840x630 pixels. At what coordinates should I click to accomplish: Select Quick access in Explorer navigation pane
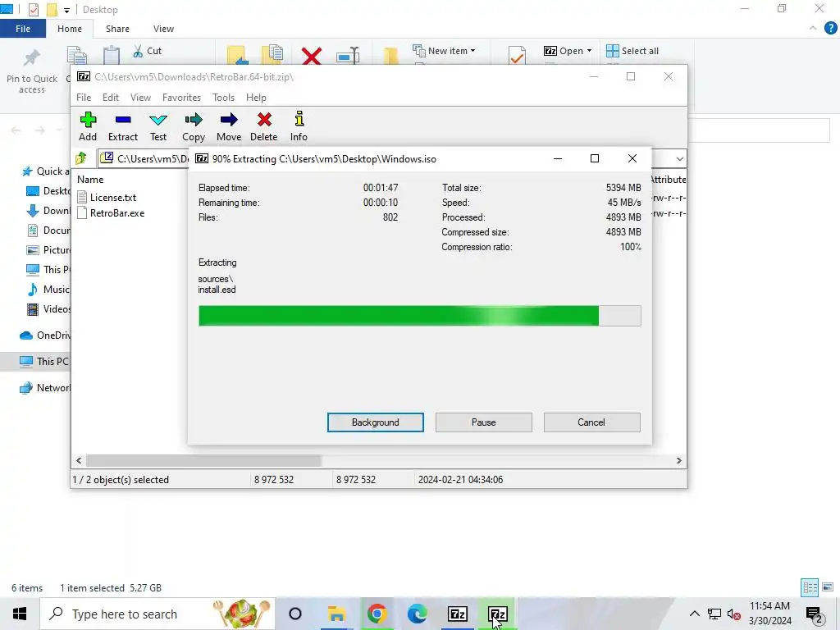(45, 171)
